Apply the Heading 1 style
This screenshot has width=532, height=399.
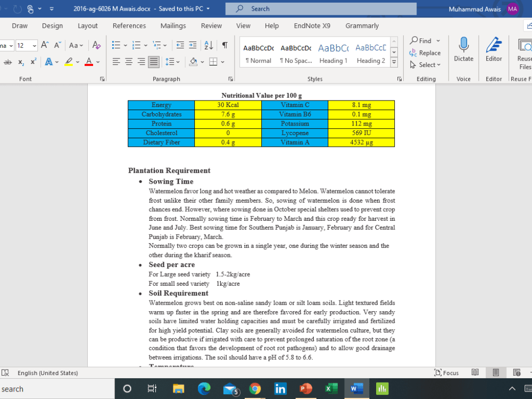tap(333, 53)
